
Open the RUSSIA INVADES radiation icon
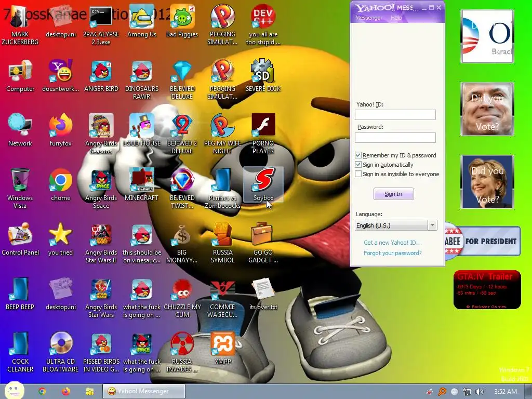pos(182,352)
